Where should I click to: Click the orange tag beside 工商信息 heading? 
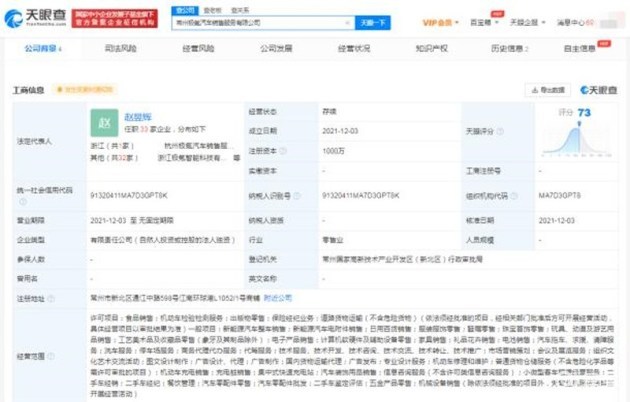tap(84, 90)
